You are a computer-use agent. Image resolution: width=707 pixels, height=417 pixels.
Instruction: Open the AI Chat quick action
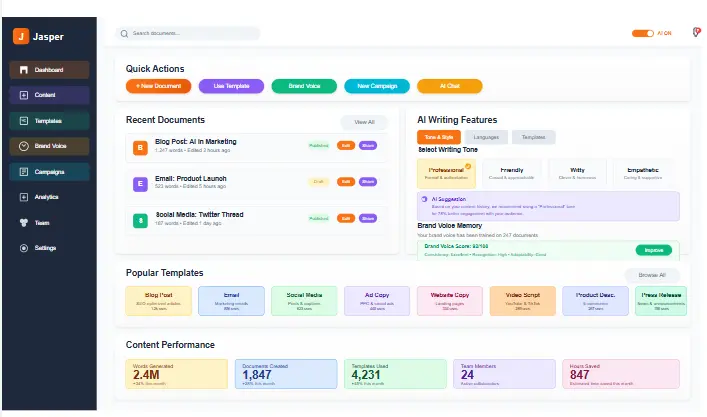pos(450,86)
